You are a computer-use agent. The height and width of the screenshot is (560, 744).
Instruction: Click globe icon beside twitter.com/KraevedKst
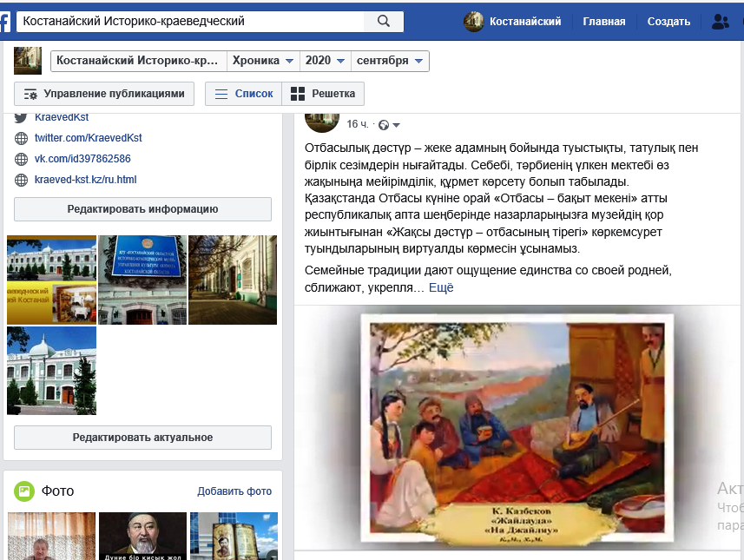pos(22,138)
